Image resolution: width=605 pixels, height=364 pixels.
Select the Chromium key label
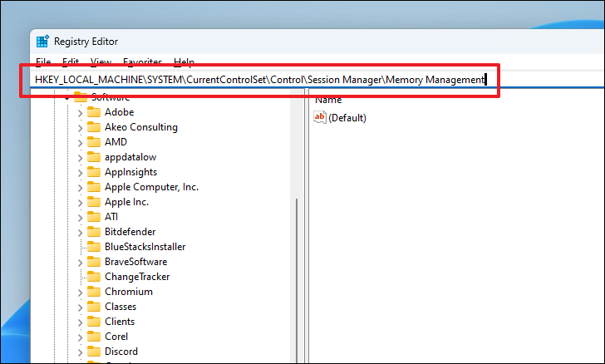[x=129, y=292]
